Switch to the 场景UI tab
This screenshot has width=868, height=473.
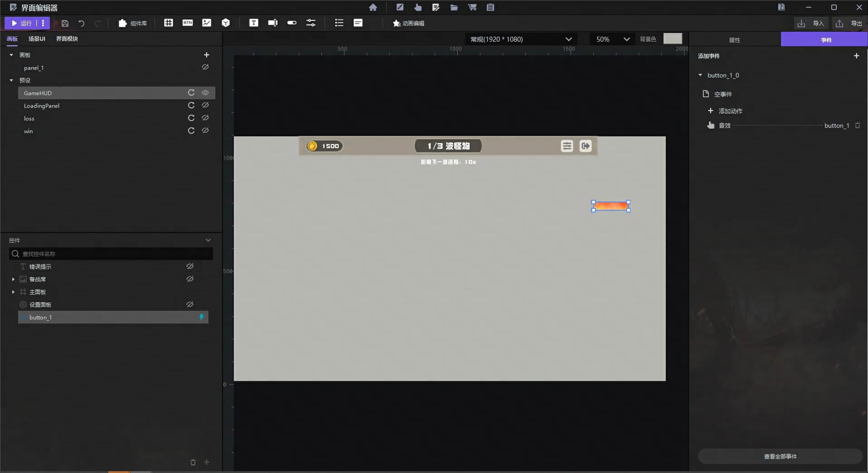[37, 39]
